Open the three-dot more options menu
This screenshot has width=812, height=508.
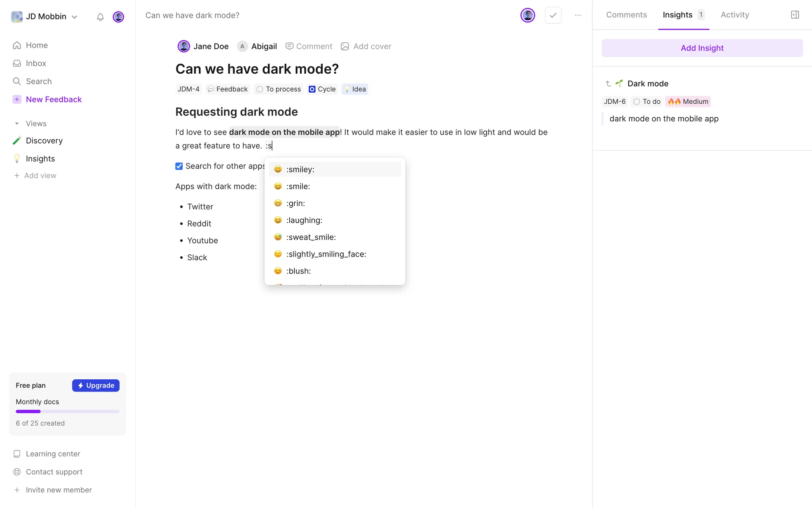578,15
